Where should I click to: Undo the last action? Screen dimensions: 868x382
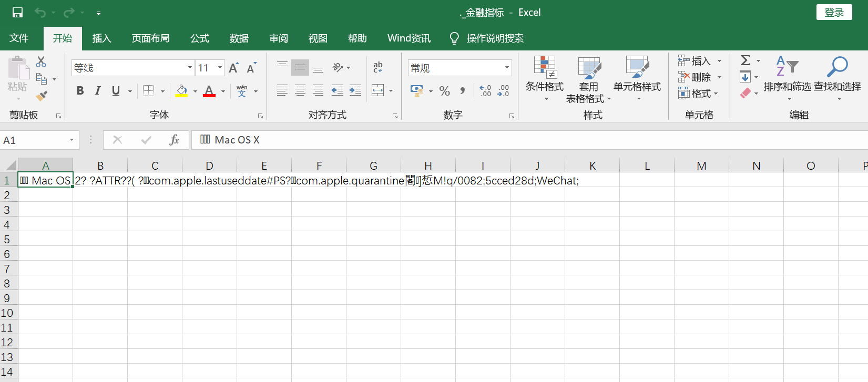pyautogui.click(x=40, y=12)
